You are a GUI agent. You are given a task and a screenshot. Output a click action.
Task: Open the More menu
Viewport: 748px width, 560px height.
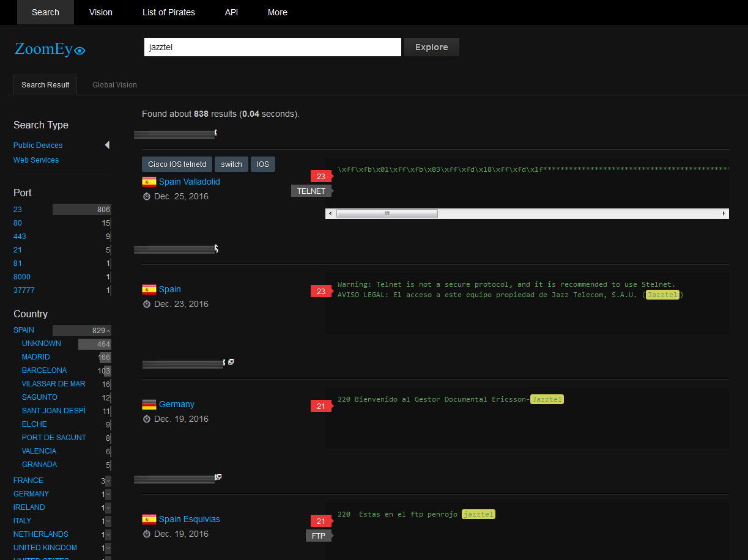coord(278,12)
